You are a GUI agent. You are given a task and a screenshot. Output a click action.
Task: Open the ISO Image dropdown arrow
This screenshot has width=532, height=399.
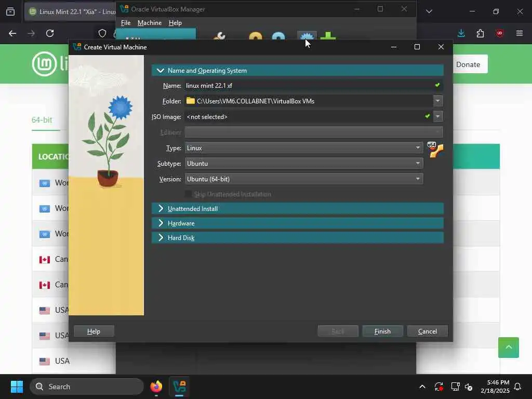(437, 116)
